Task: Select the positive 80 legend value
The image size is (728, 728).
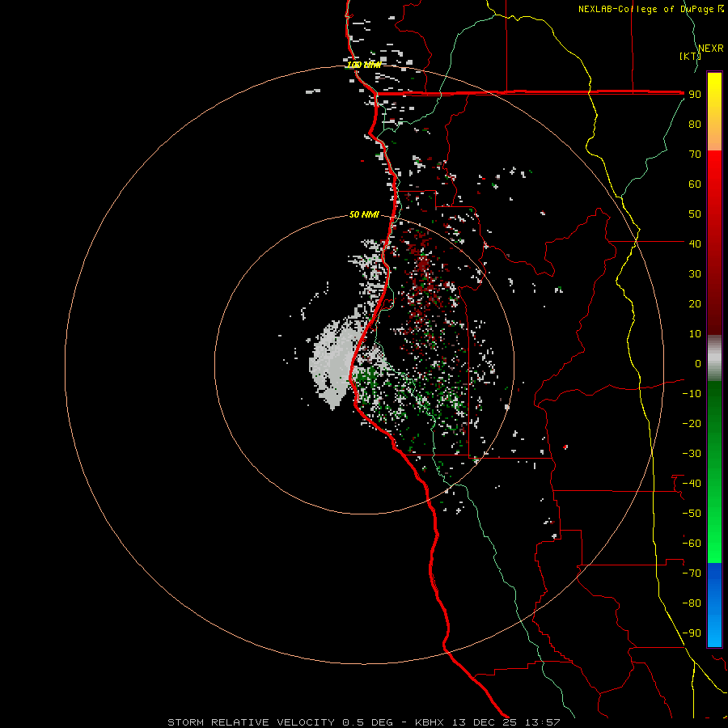Action: click(x=695, y=124)
